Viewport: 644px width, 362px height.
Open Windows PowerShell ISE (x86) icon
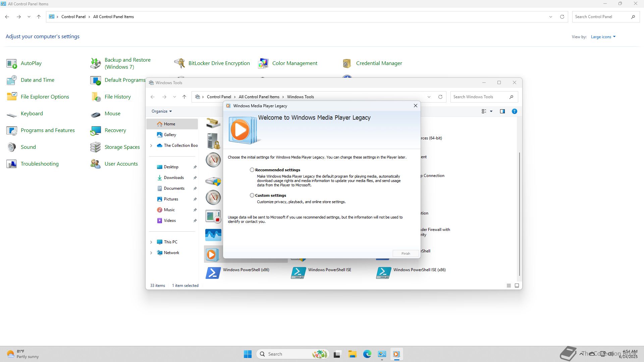click(x=383, y=273)
